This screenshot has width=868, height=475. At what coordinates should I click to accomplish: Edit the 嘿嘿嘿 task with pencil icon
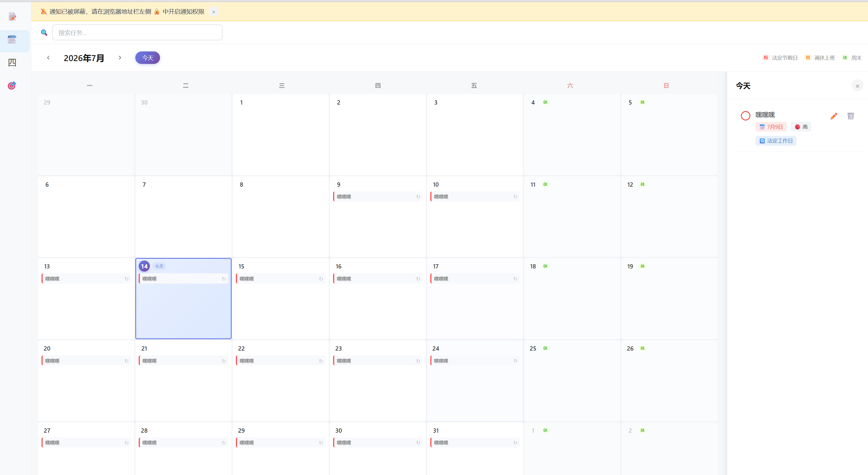(x=834, y=116)
